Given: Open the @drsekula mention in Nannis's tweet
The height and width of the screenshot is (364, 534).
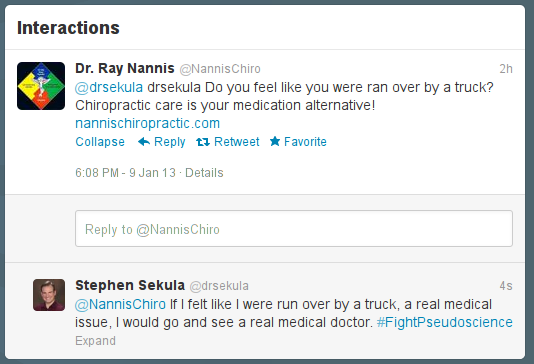Looking at the screenshot, I should tap(109, 88).
